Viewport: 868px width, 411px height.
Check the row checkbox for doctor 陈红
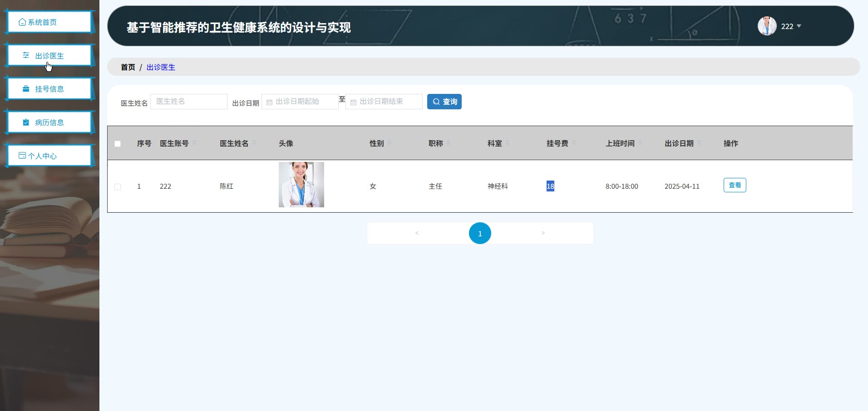click(x=118, y=187)
